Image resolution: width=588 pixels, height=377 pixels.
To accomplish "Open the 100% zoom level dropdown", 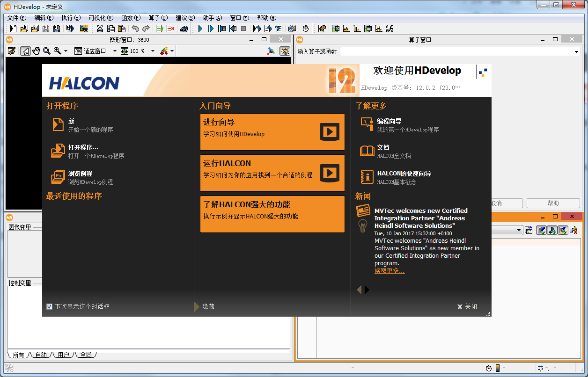I will click(153, 51).
